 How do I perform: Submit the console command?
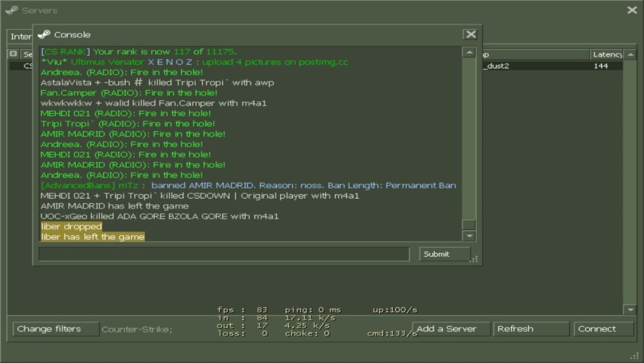tap(444, 254)
